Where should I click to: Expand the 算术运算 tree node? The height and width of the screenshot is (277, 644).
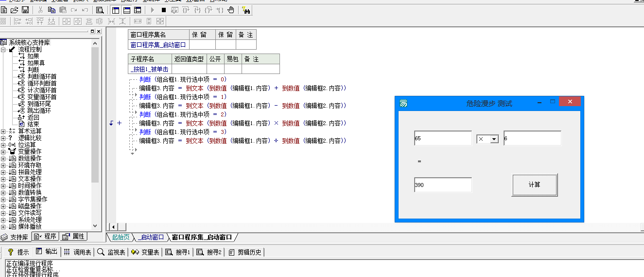click(x=3, y=131)
